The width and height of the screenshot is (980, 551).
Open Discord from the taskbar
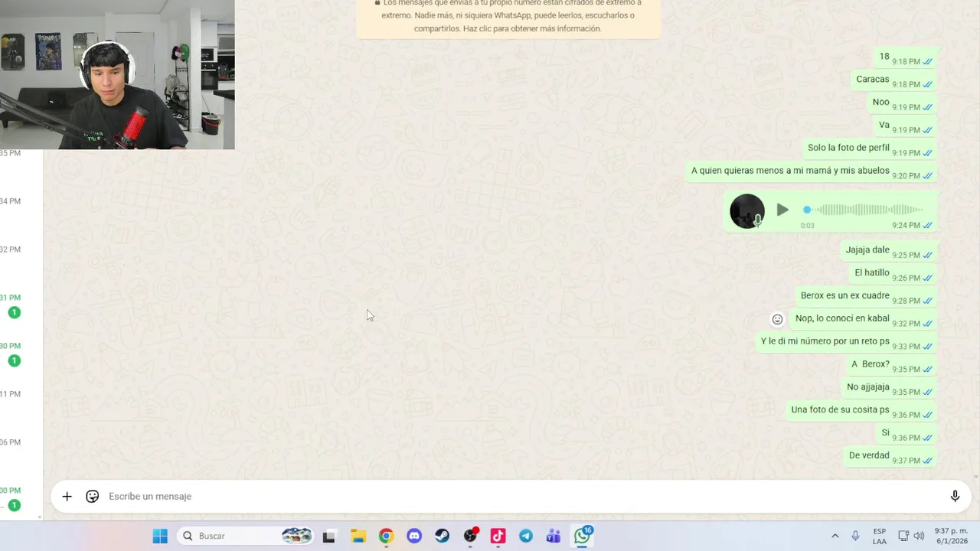pyautogui.click(x=414, y=536)
